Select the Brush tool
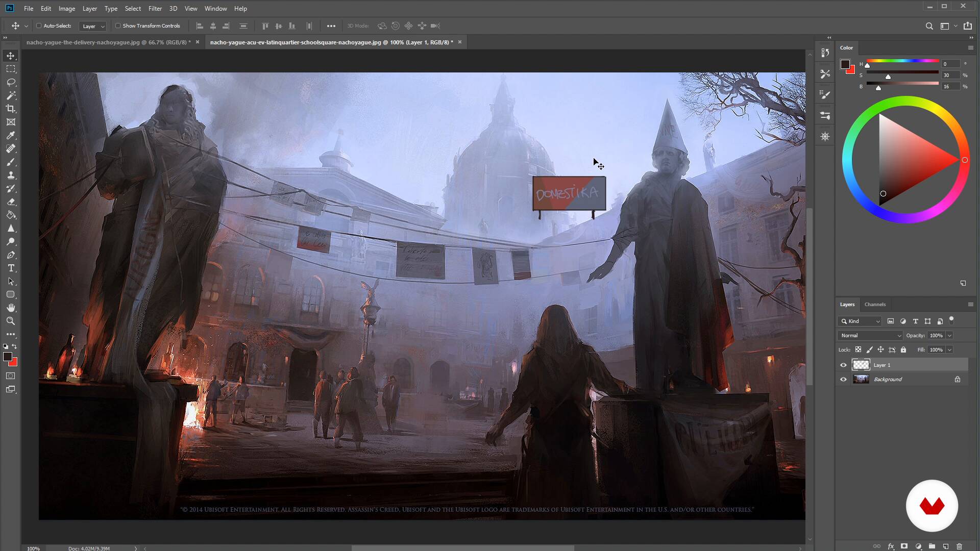The image size is (980, 551). coord(11,162)
